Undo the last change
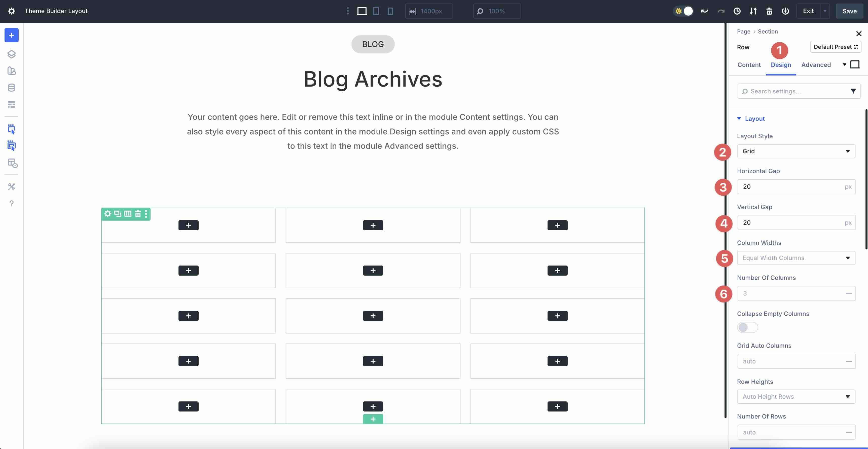The image size is (868, 449). [704, 11]
